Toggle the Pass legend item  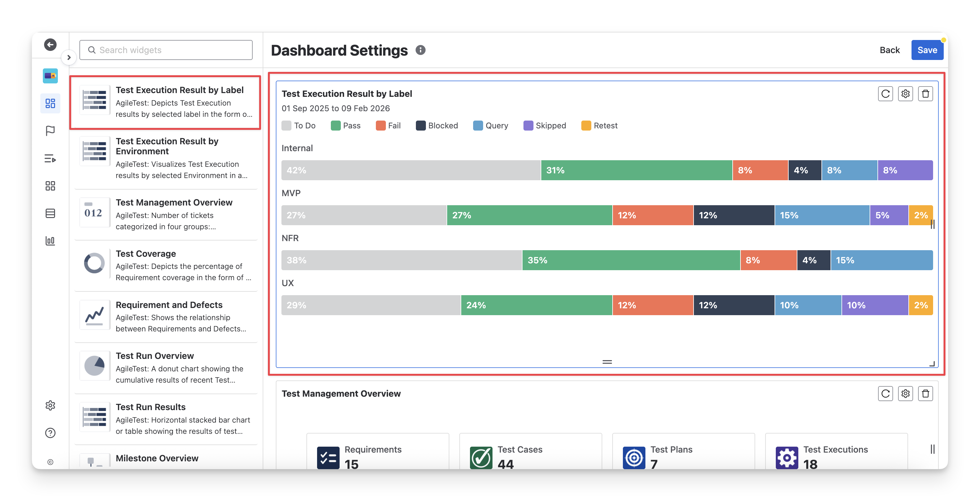point(346,126)
